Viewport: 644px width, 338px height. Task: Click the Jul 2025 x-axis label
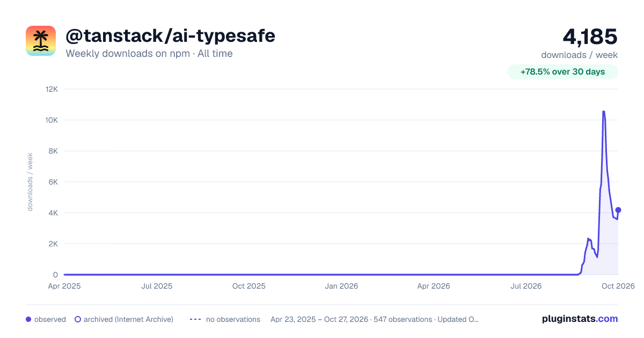pos(157,286)
